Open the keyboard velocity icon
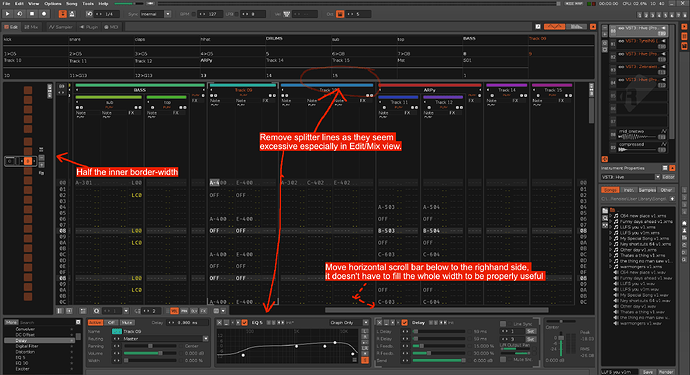Screen dimensions: 690x375 286,14
